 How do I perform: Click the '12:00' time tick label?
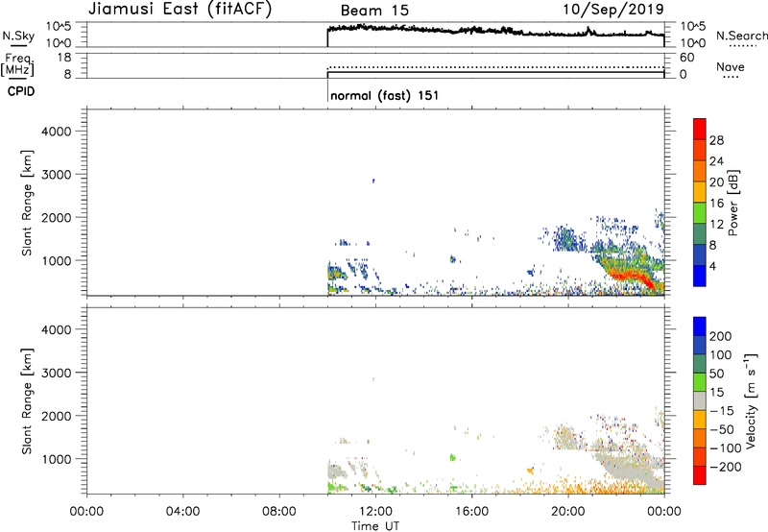[x=375, y=512]
